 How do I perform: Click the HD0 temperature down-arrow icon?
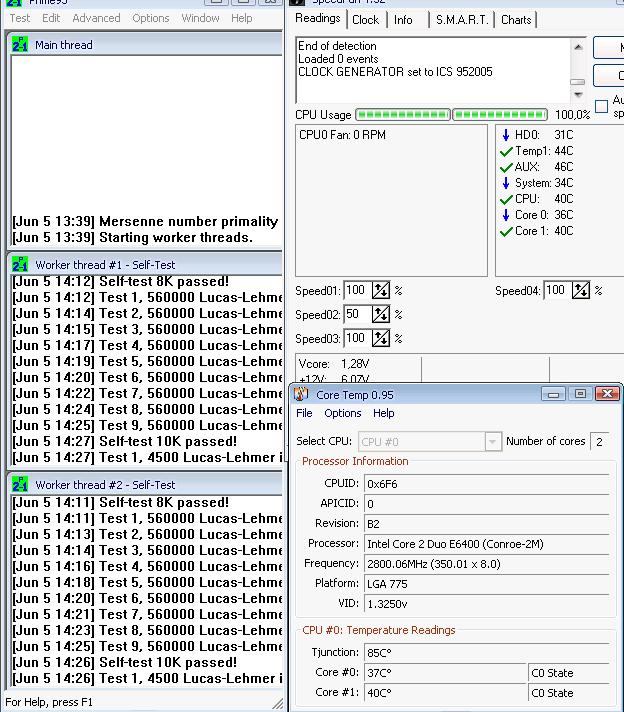[x=506, y=135]
